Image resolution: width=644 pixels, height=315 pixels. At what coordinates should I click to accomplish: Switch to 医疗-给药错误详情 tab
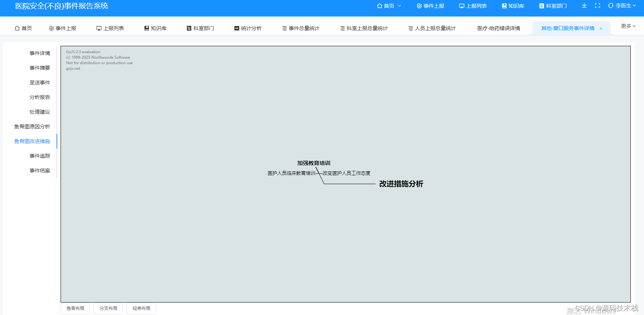pyautogui.click(x=499, y=28)
